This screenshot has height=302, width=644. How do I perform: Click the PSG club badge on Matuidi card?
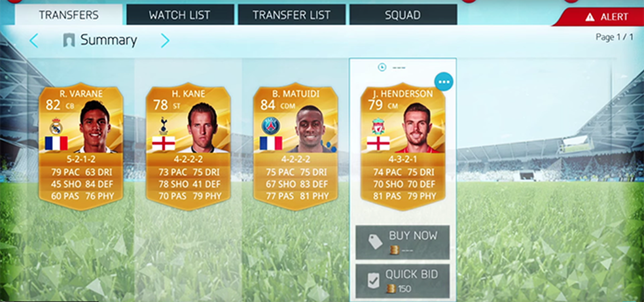click(271, 126)
